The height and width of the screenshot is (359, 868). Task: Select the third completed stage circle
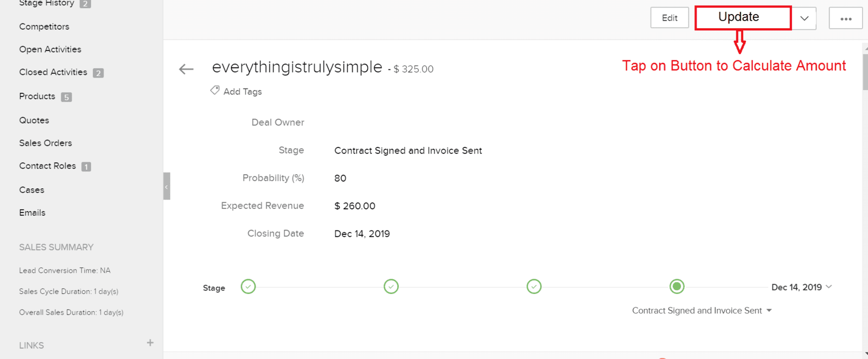(534, 286)
